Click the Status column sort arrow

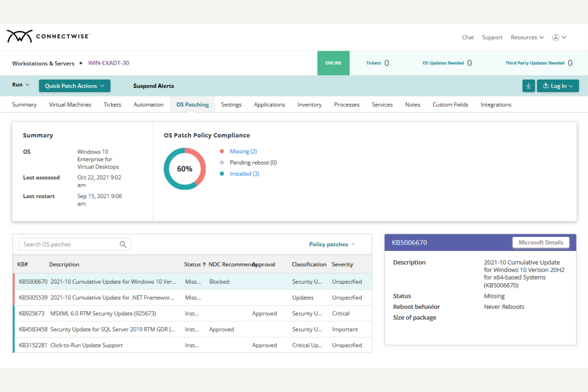coord(204,264)
